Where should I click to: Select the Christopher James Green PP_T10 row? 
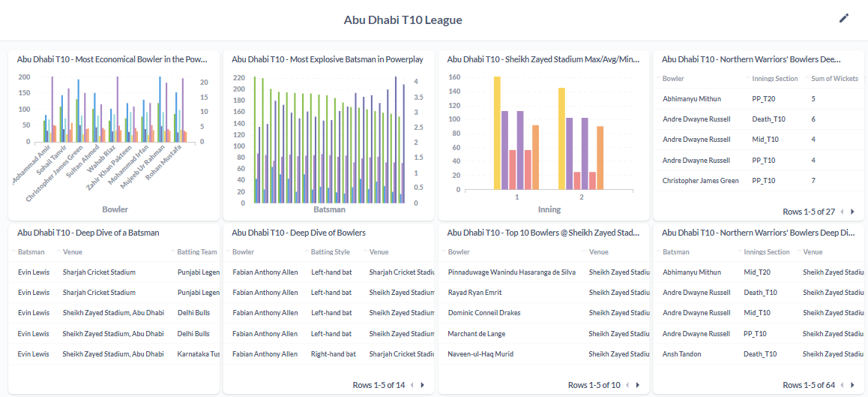[x=759, y=181]
